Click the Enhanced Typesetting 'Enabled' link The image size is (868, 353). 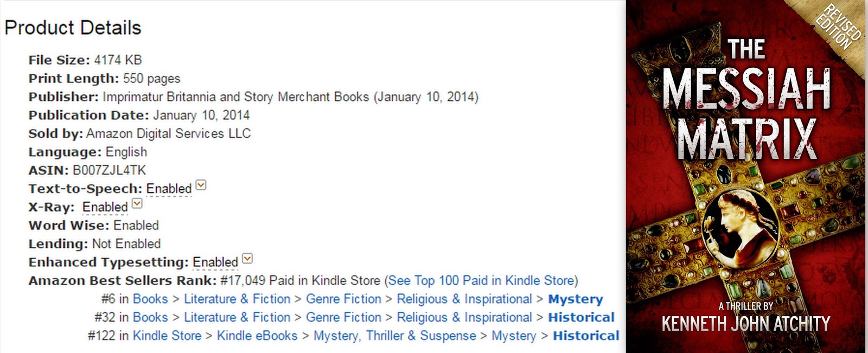coord(215,262)
